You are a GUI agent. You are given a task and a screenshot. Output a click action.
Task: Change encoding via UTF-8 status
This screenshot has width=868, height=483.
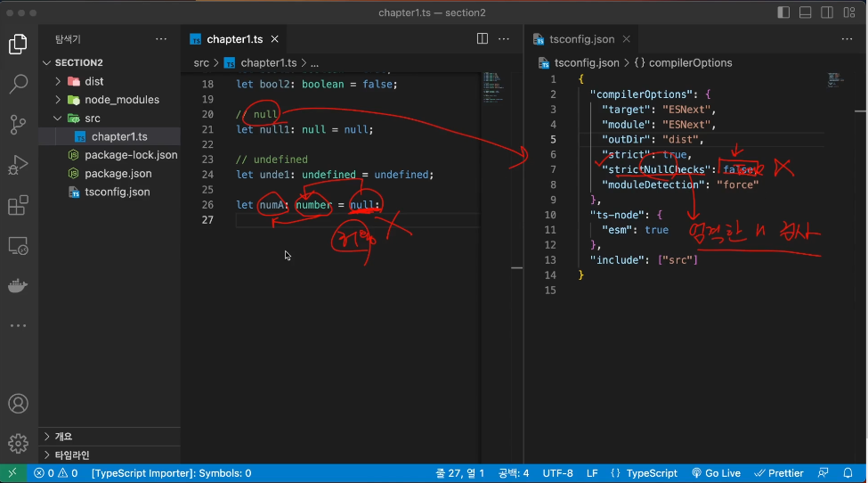[x=557, y=473]
